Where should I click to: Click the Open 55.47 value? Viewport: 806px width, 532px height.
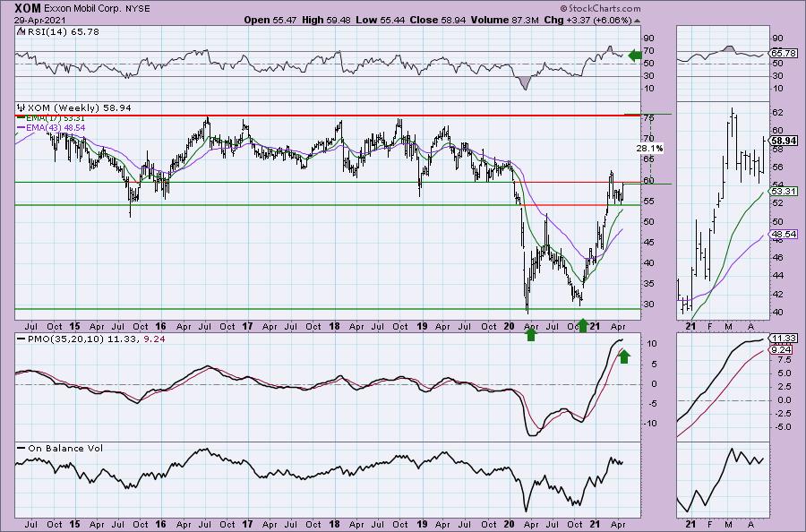pyautogui.click(x=270, y=20)
